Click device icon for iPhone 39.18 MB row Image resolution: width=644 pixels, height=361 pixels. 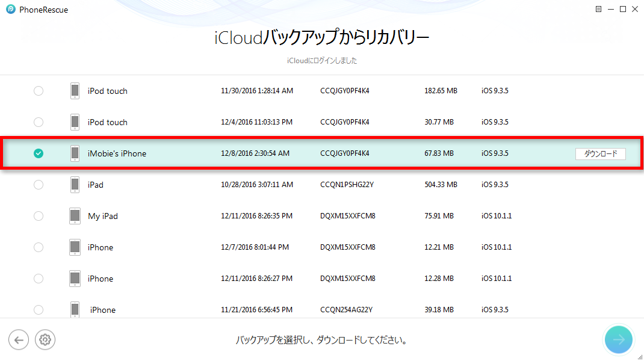tap(75, 310)
